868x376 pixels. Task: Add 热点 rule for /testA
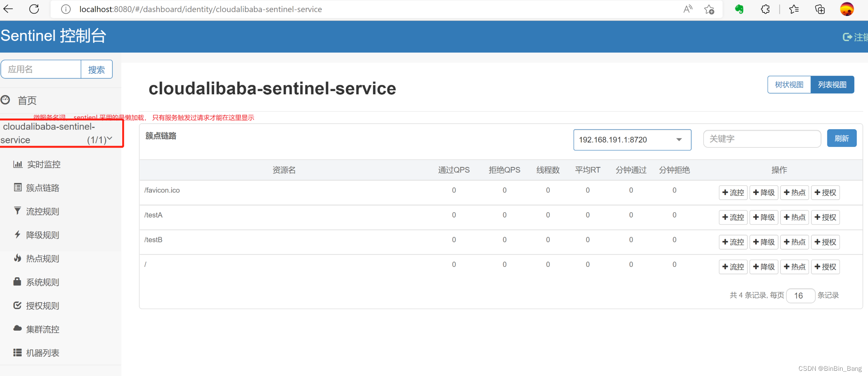point(794,217)
